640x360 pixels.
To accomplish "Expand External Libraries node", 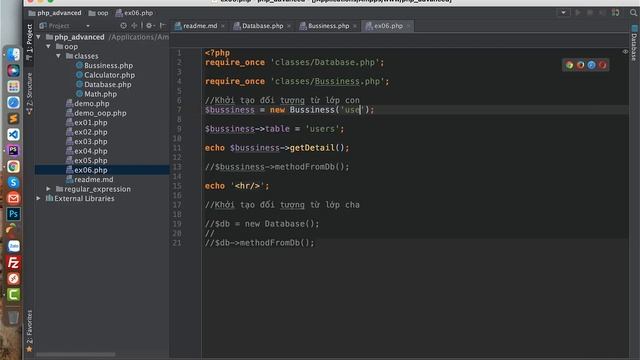I will [39, 198].
